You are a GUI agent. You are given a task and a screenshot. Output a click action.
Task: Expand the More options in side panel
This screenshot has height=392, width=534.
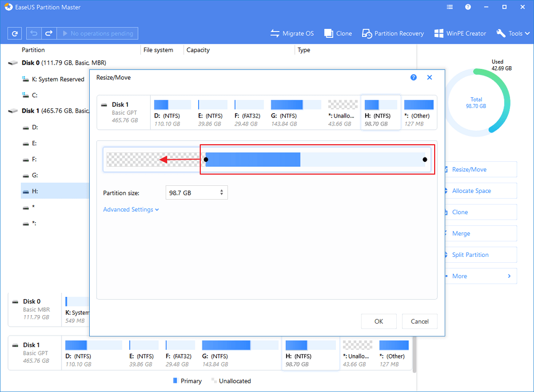click(481, 276)
